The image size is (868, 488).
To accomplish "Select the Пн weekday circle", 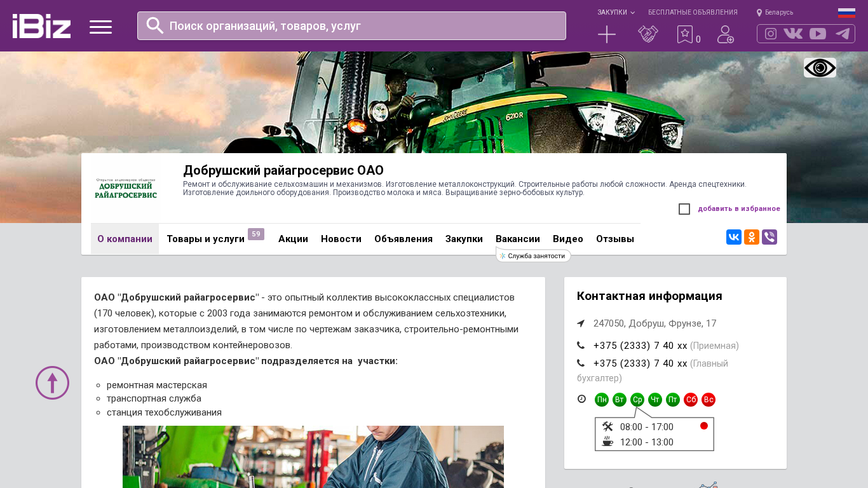I will (x=602, y=400).
